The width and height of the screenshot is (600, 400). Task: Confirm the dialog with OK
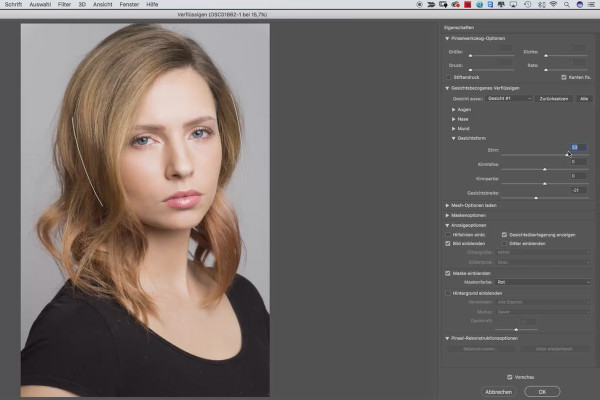tap(542, 392)
